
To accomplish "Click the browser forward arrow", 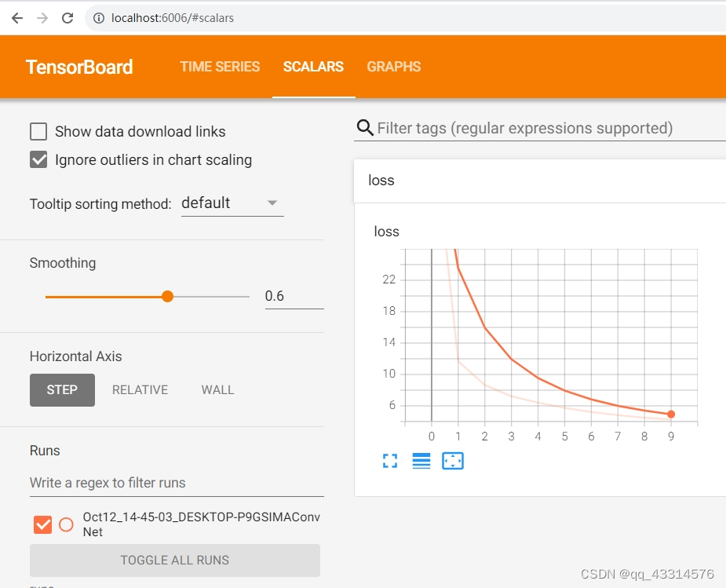I will click(42, 18).
